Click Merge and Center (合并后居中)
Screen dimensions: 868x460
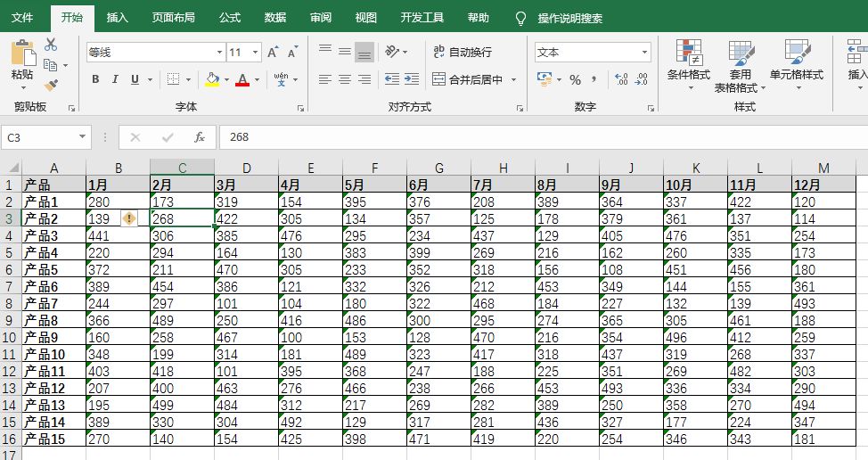[x=467, y=79]
